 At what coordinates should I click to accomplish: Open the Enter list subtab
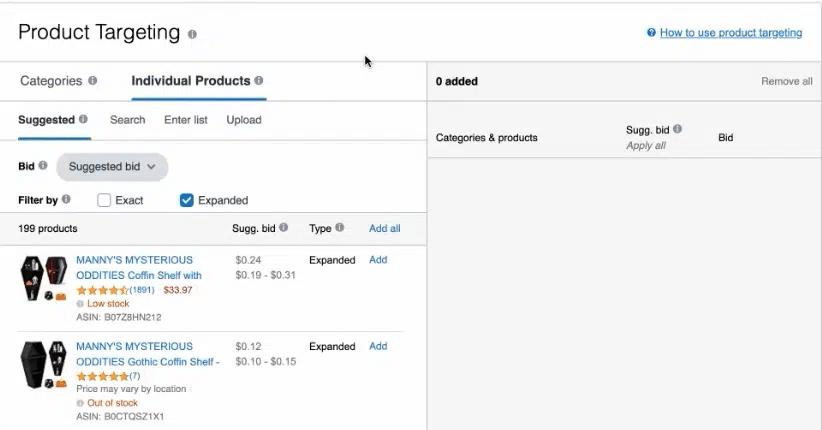pyautogui.click(x=186, y=120)
